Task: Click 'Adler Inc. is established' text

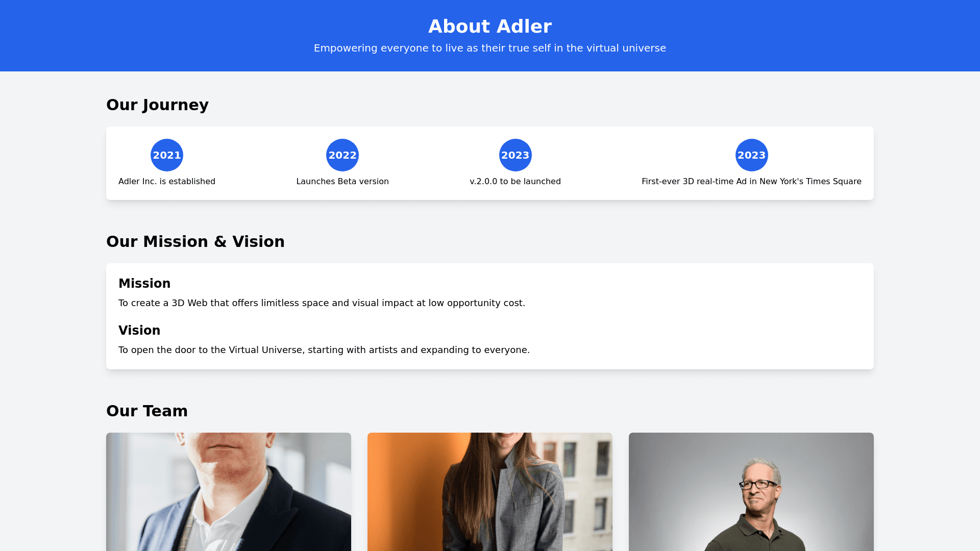Action: coord(167,182)
